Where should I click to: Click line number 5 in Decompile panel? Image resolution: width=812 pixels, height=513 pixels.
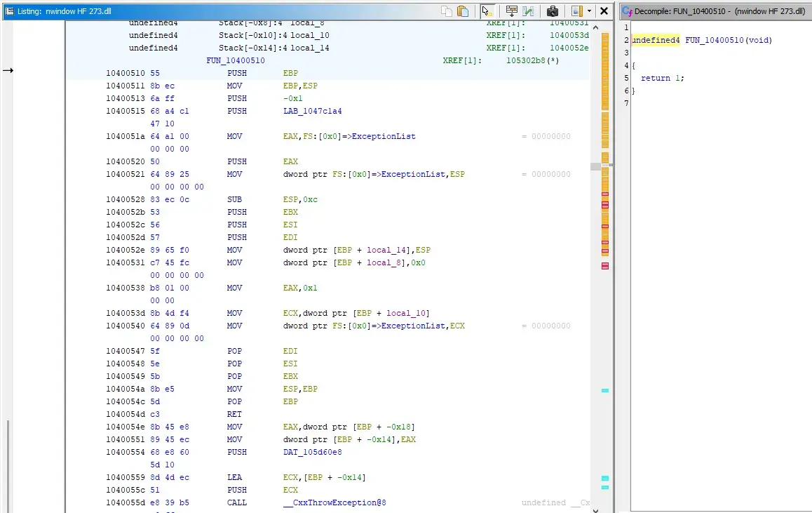click(x=626, y=78)
